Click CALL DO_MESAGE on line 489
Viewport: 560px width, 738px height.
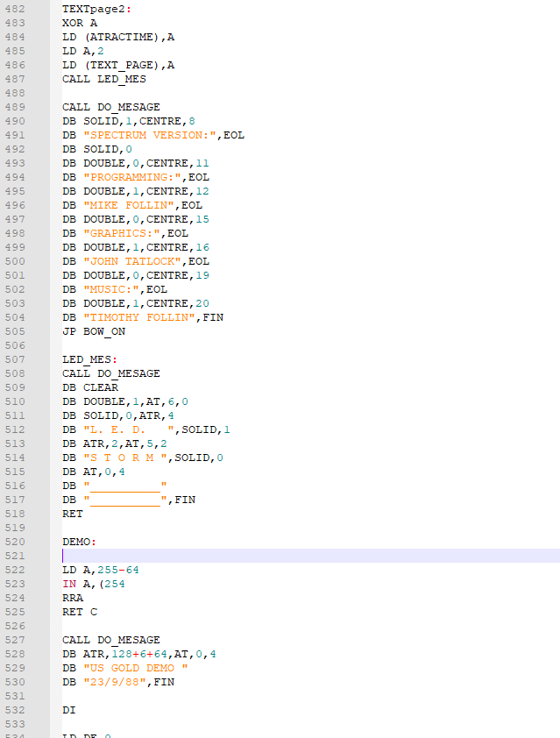pyautogui.click(x=111, y=107)
